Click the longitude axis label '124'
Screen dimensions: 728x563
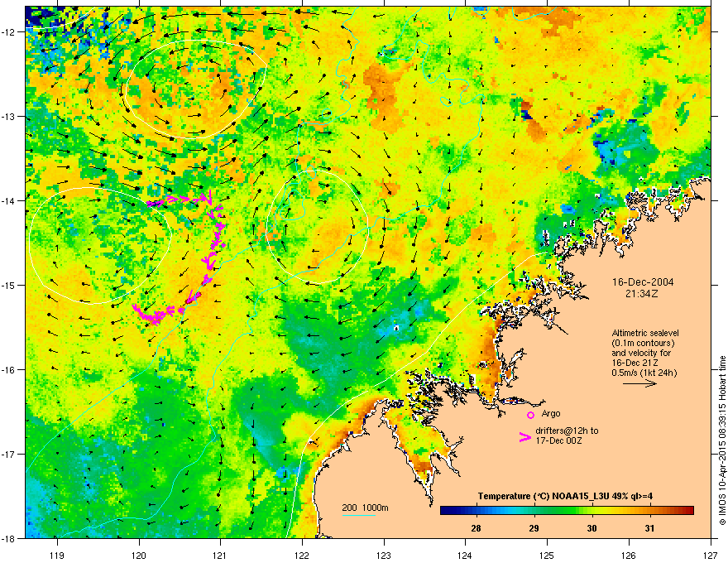465,555
